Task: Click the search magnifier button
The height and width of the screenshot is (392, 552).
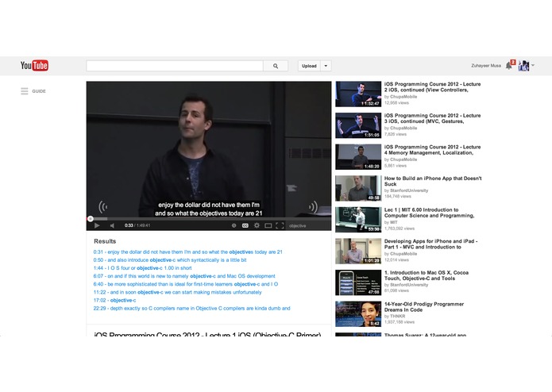Action: 276,66
